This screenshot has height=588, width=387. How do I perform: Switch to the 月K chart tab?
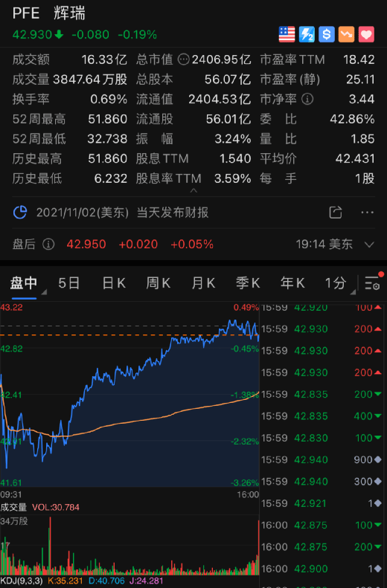pos(203,282)
